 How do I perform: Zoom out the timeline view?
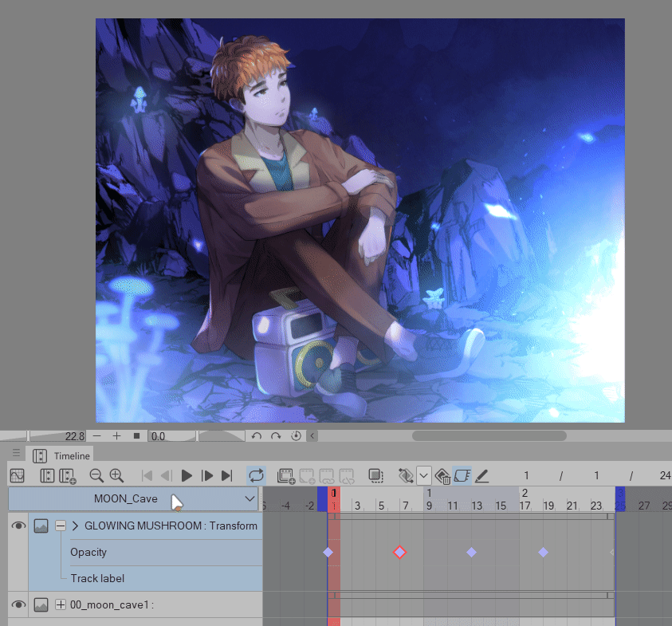coord(96,475)
